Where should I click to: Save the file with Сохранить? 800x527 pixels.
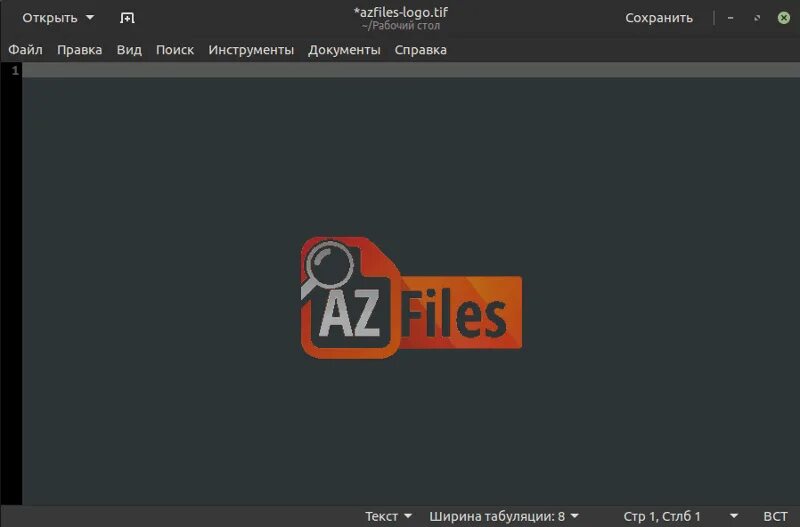point(659,18)
